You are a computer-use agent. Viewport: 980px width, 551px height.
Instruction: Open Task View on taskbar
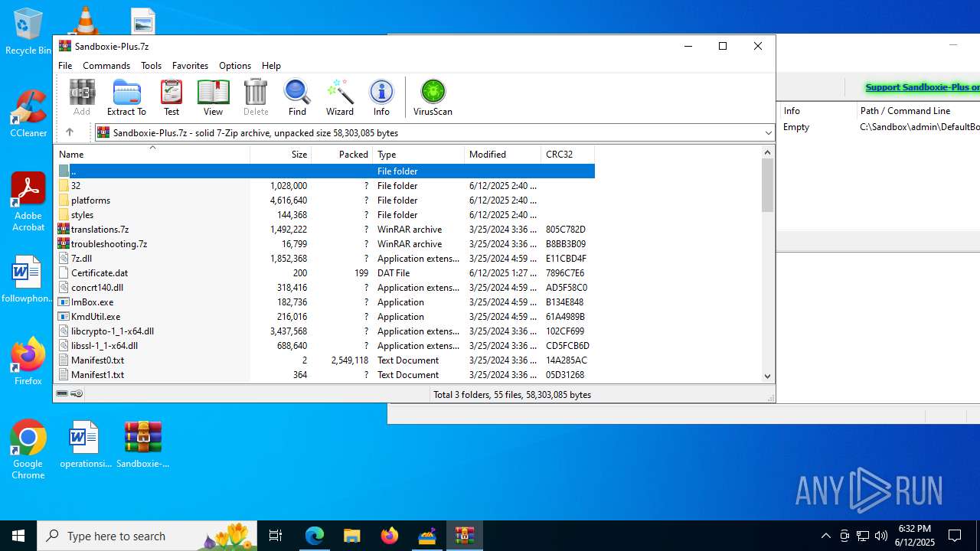pyautogui.click(x=276, y=536)
